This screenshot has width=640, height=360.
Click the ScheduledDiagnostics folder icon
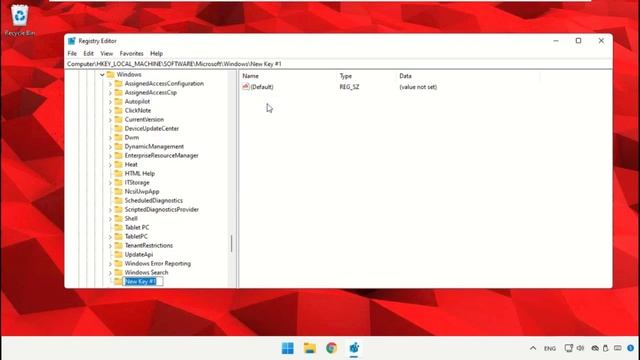click(118, 200)
